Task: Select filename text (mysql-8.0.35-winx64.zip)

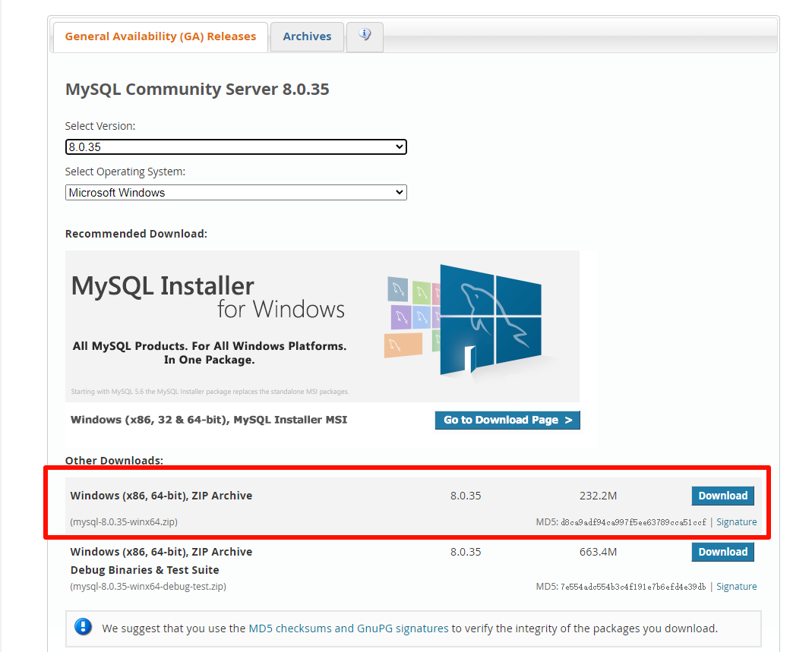Action: (124, 522)
